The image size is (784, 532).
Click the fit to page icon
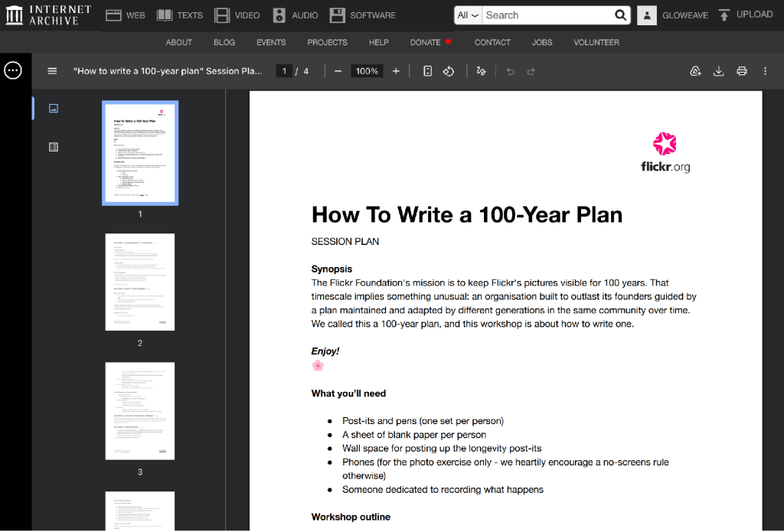427,71
